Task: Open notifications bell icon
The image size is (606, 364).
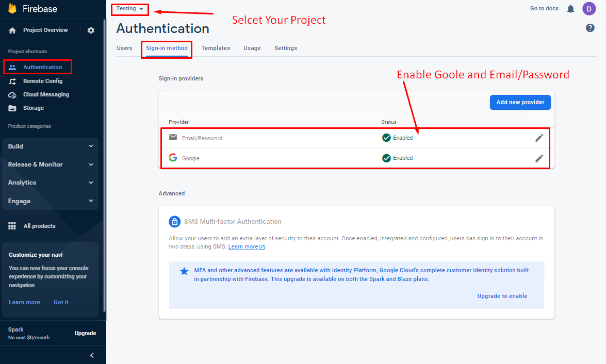Action: click(x=570, y=8)
